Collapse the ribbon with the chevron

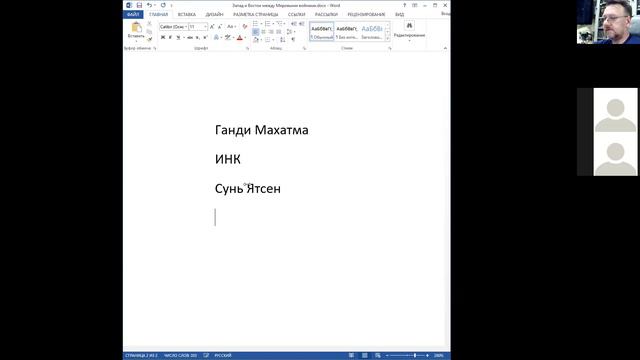445,48
